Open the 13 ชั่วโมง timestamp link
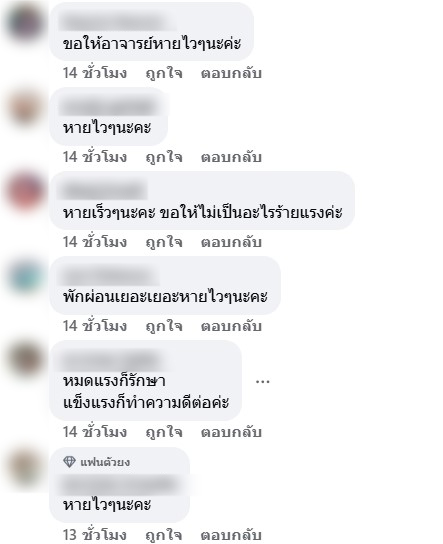 95,535
